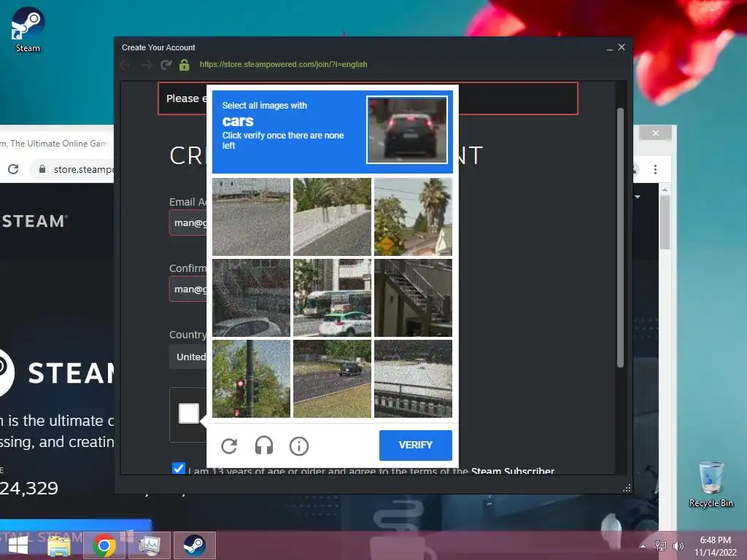The image size is (747, 560).
Task: Select the captcha tile with the white car at the curb
Action: (251, 297)
